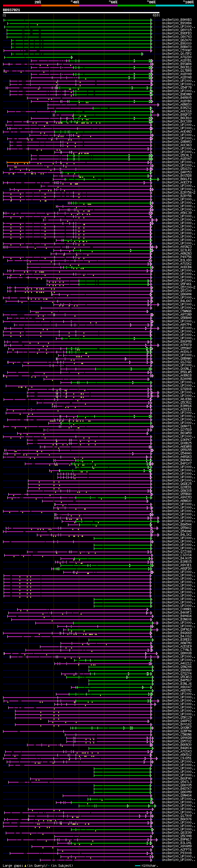Select hit label UniRef100_B3L0D0
The height and width of the screenshot is (868, 197).
click(177, 260)
